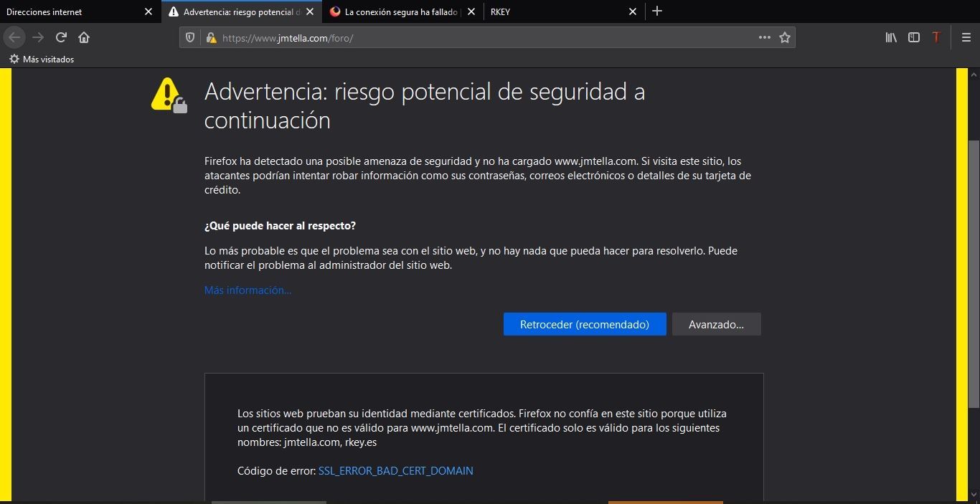Reload the current page

pyautogui.click(x=62, y=37)
